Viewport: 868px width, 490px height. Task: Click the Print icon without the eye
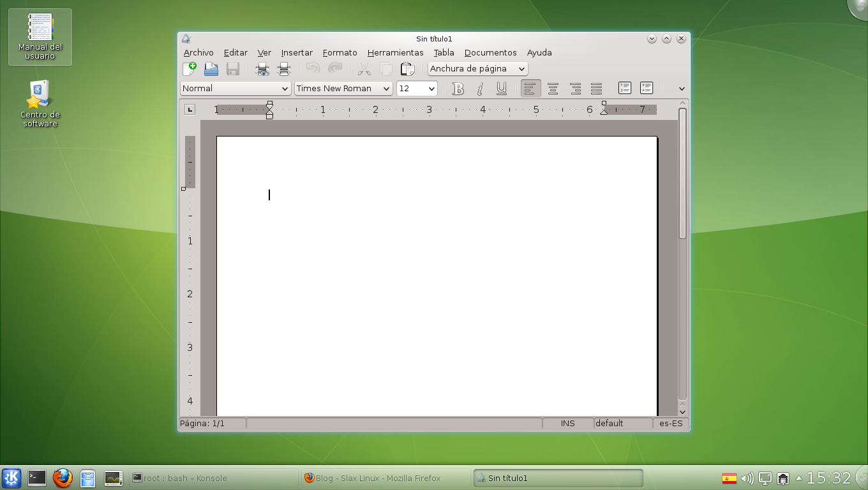284,69
